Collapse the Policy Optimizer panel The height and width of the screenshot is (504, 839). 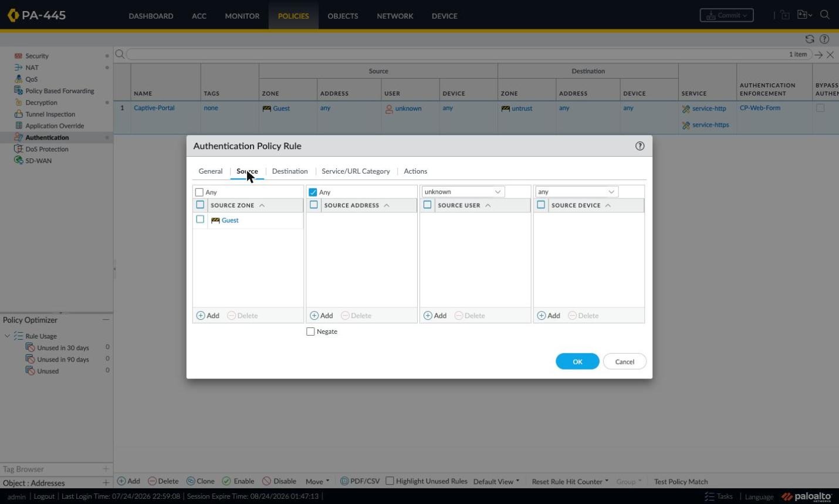(106, 320)
